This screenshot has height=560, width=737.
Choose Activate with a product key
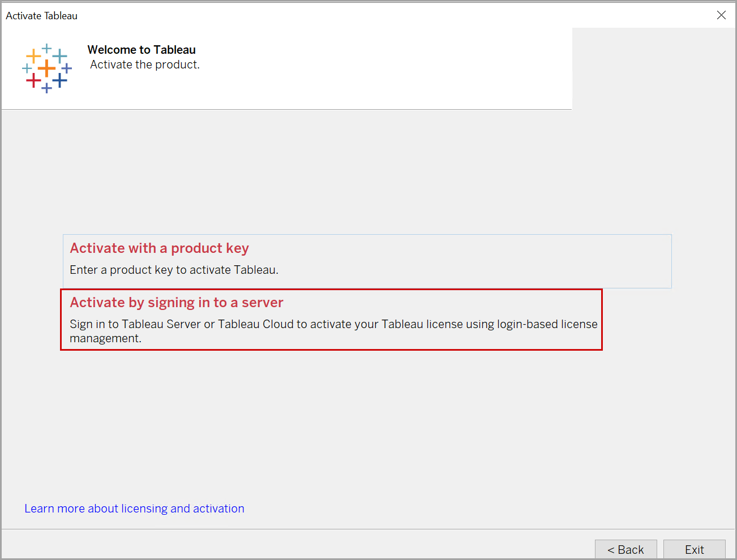(x=159, y=248)
